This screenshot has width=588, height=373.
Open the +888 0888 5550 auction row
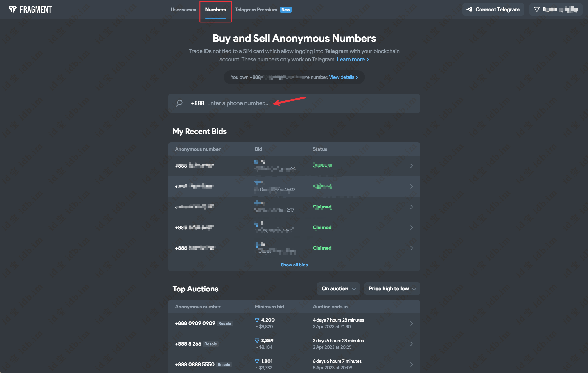tap(294, 364)
